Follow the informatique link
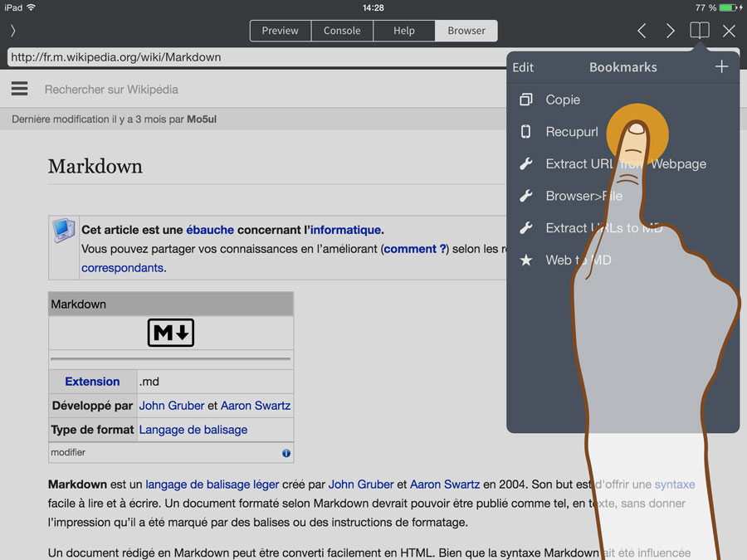 pos(345,230)
